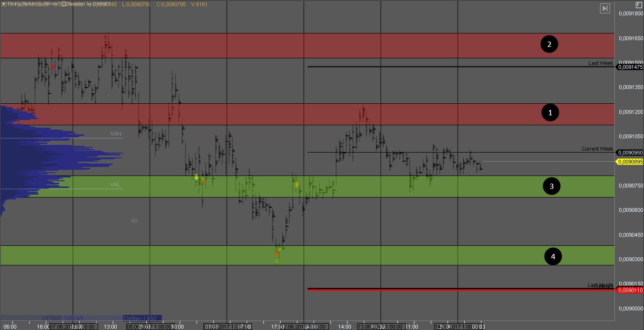Click the thick red Last Month line
644x330 pixels.
point(430,289)
